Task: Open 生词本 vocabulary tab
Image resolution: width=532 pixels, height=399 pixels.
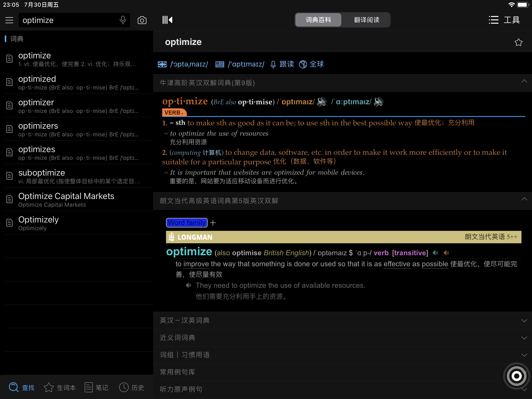Action: coord(60,388)
